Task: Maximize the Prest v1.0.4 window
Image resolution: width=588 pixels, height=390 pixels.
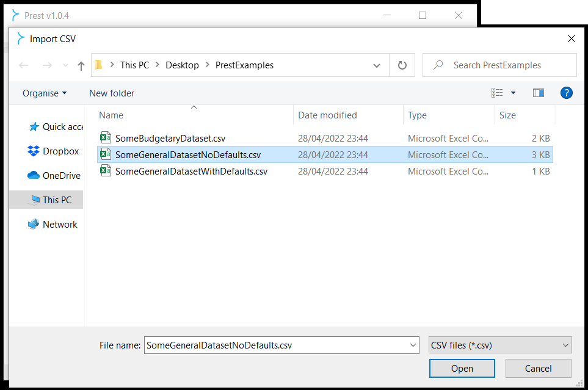Action: pyautogui.click(x=423, y=15)
